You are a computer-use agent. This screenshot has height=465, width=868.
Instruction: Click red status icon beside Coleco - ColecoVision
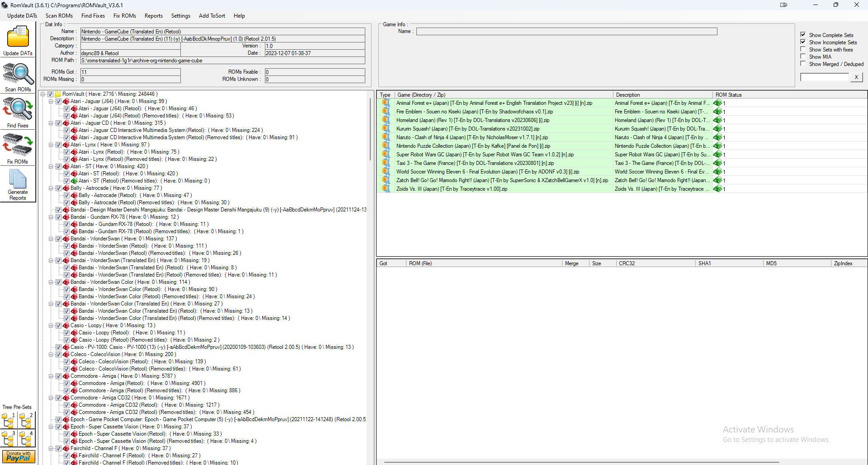tap(66, 354)
